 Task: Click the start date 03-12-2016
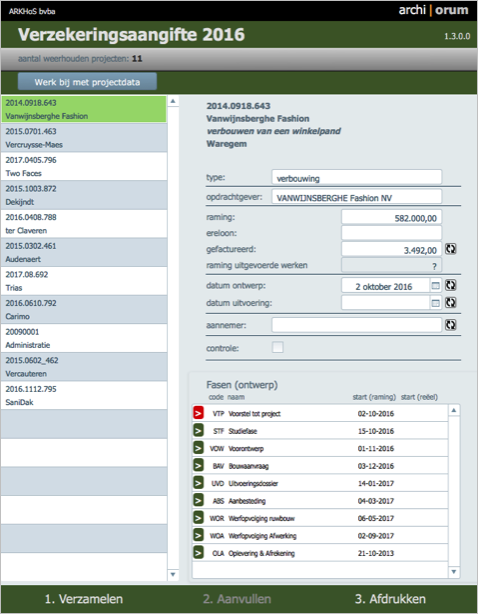376,466
